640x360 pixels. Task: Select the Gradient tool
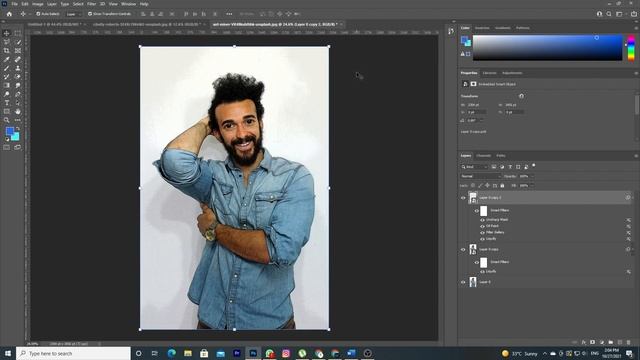coord(7,85)
